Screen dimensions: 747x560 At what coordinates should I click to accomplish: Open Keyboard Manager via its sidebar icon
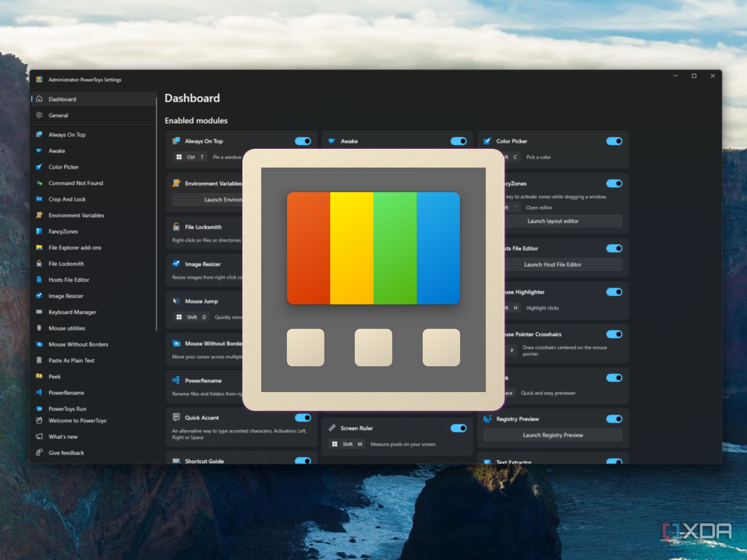tap(39, 312)
